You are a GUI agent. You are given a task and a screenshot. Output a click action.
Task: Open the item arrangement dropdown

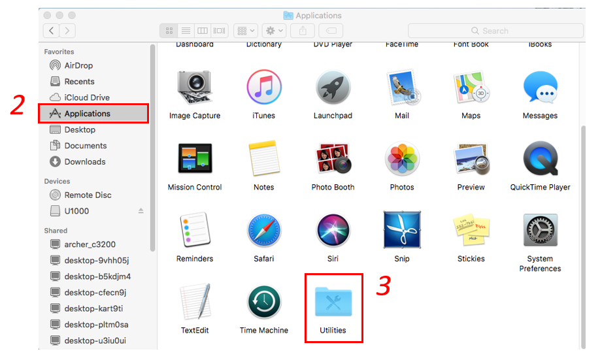(x=246, y=31)
